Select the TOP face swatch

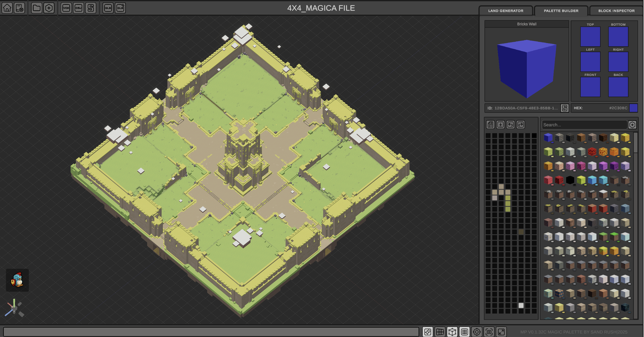click(590, 37)
